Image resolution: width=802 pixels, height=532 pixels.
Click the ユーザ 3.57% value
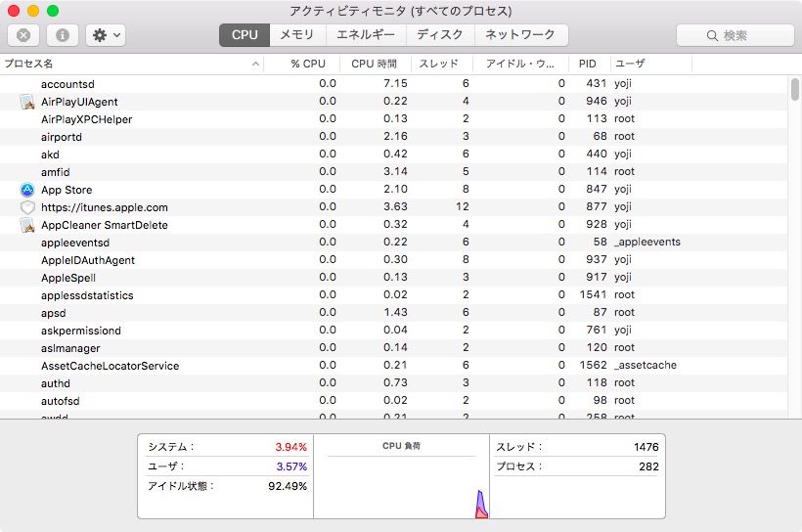coord(291,466)
